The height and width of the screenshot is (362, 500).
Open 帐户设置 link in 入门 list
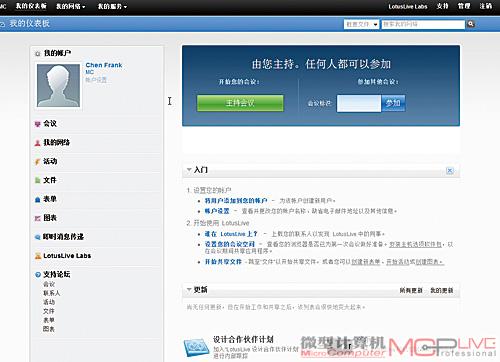(x=217, y=211)
